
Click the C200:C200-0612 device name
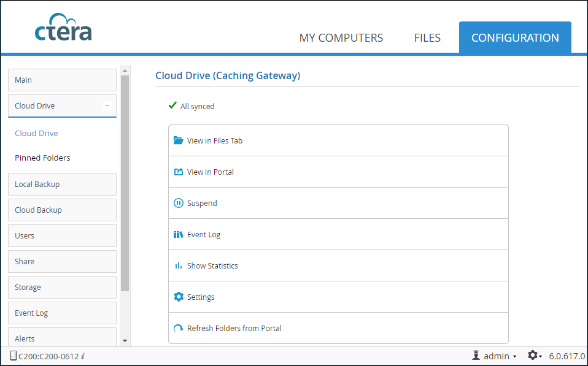click(48, 356)
